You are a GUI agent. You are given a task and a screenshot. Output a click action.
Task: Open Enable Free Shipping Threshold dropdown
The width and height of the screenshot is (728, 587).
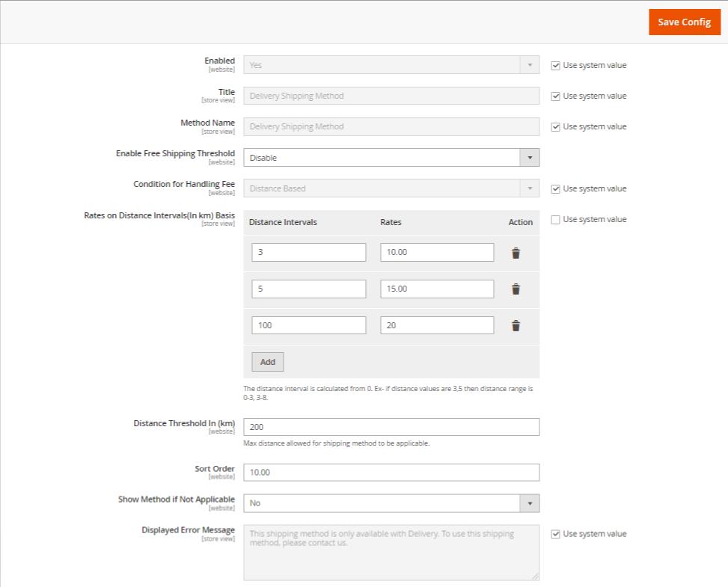point(391,158)
